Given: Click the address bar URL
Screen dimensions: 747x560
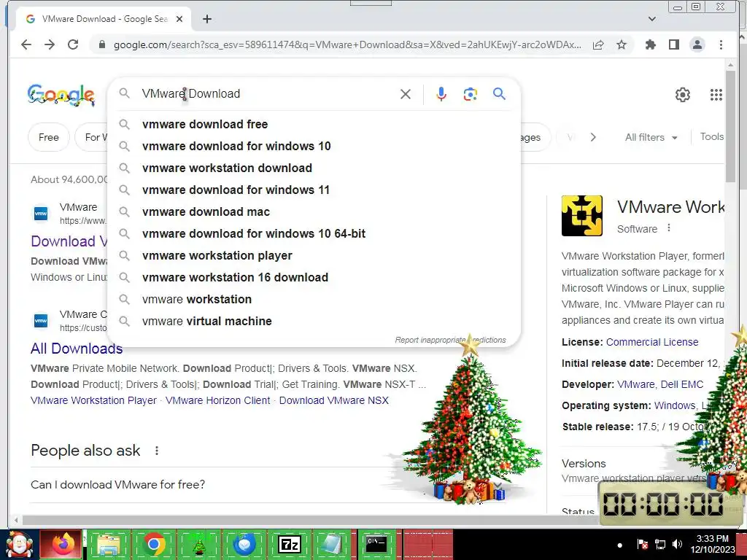Looking at the screenshot, I should (x=347, y=44).
